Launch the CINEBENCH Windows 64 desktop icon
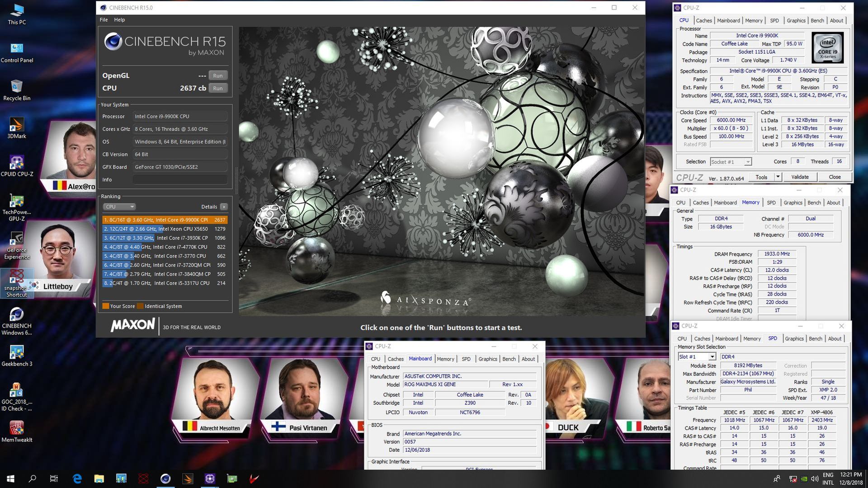 [17, 321]
